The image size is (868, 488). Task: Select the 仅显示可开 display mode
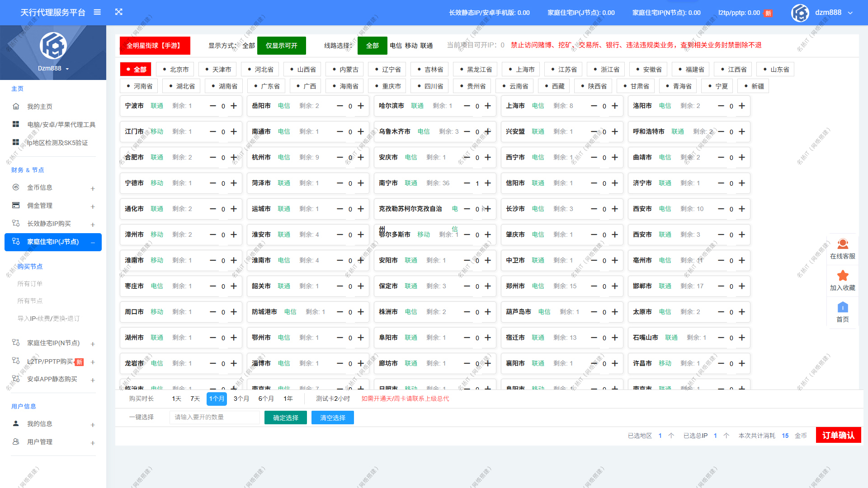click(281, 46)
